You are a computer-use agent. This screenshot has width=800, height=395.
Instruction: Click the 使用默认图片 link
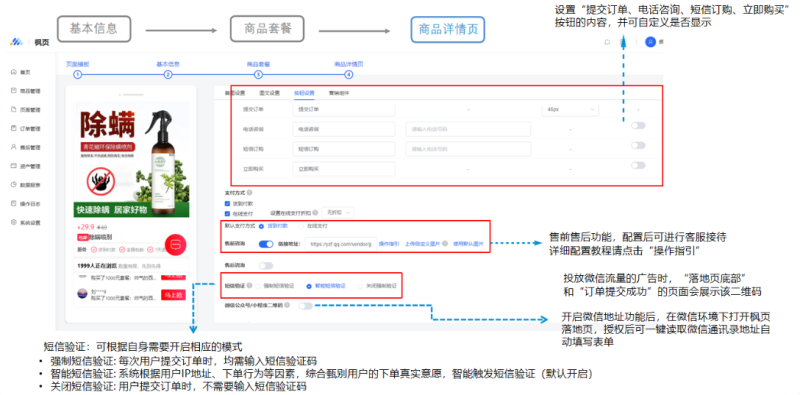[x=468, y=244]
